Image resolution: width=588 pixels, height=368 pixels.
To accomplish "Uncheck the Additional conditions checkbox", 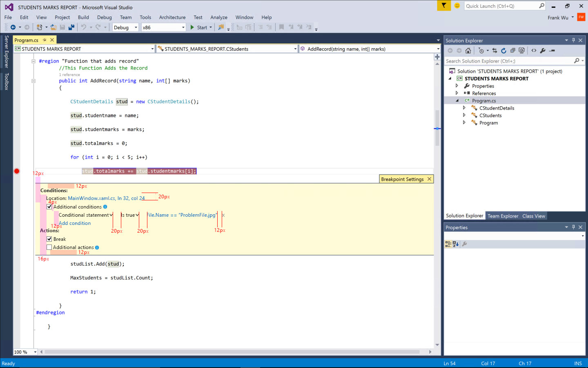I will [x=49, y=207].
